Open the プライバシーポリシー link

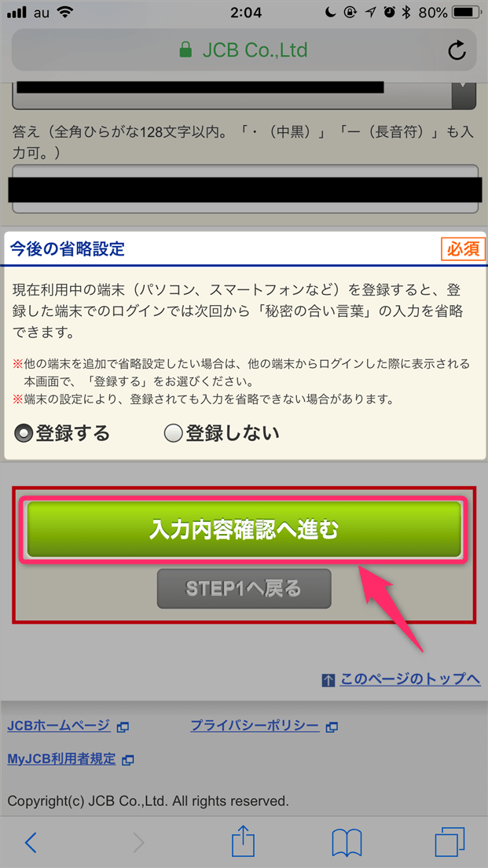pyautogui.click(x=255, y=726)
